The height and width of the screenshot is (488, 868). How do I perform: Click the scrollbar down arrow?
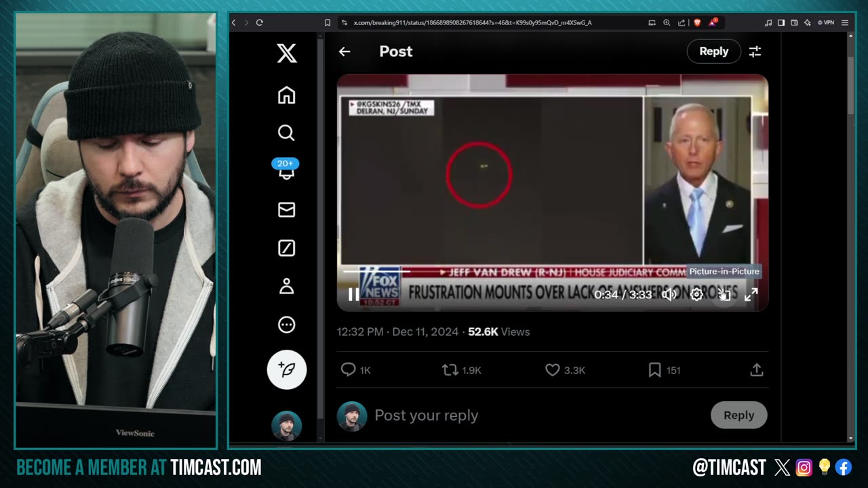point(851,439)
